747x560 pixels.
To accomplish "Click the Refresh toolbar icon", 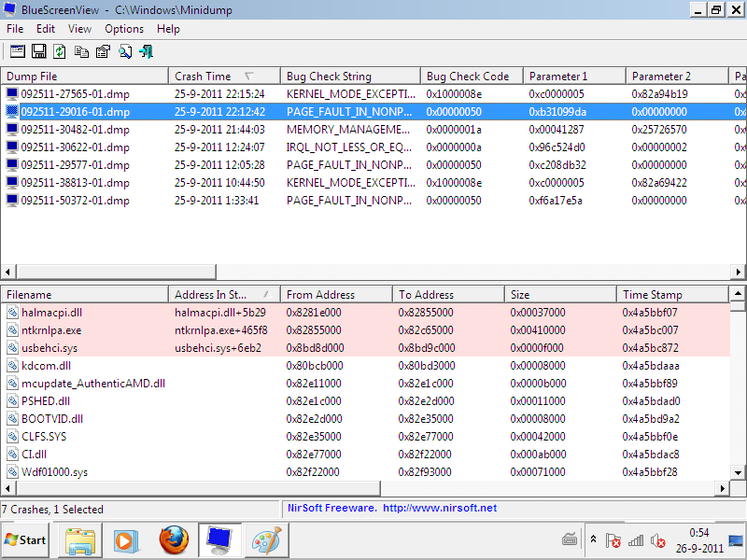I will click(x=60, y=51).
